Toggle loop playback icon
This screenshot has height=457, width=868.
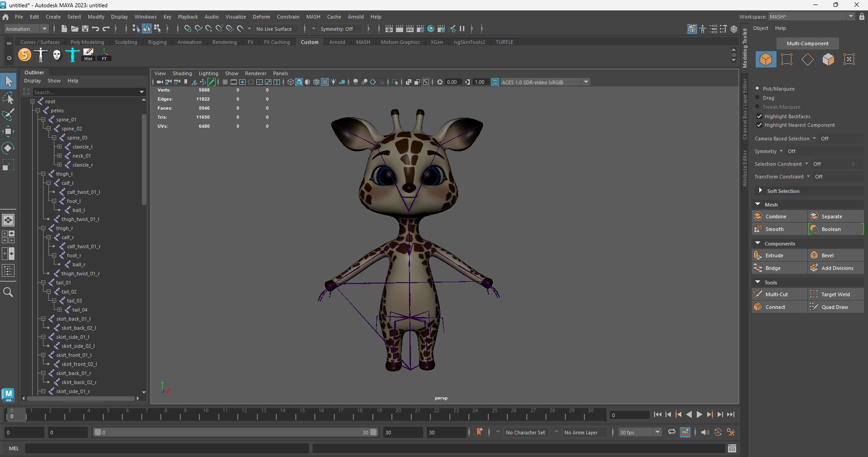click(x=672, y=432)
